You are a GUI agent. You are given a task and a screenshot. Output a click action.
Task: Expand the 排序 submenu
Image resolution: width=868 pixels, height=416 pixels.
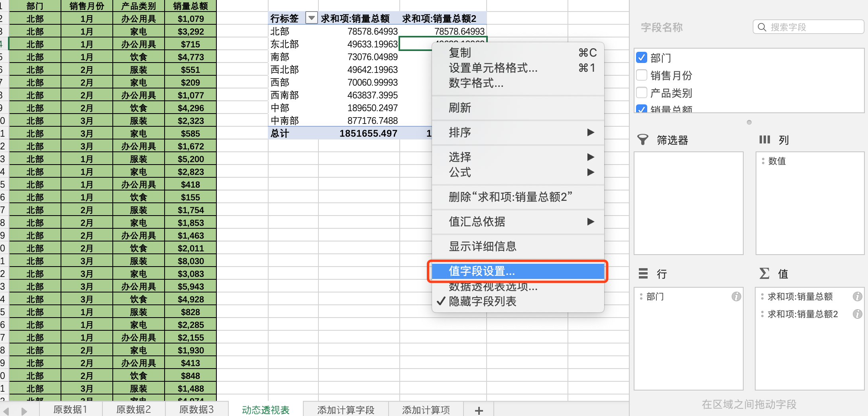point(518,133)
